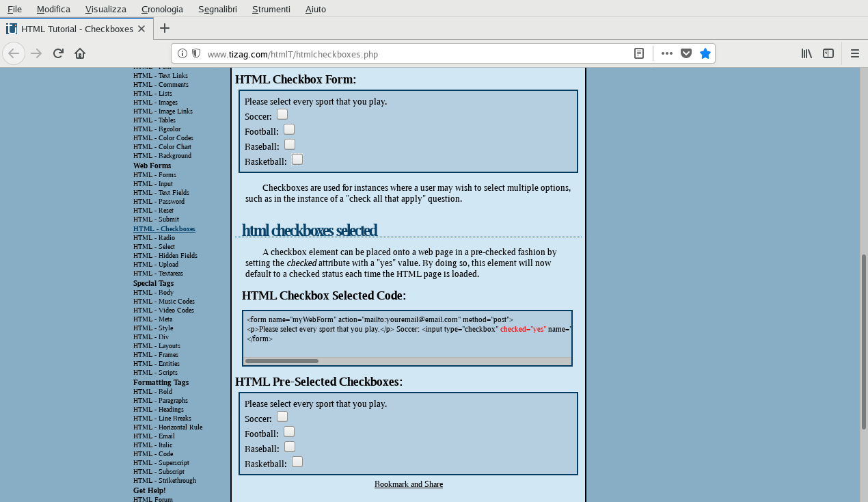This screenshot has height=502, width=868.
Task: Toggle the bookmark star
Action: tap(705, 53)
